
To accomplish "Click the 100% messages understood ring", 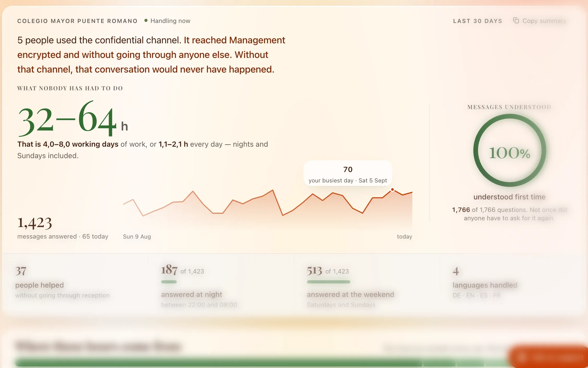I will tap(510, 151).
